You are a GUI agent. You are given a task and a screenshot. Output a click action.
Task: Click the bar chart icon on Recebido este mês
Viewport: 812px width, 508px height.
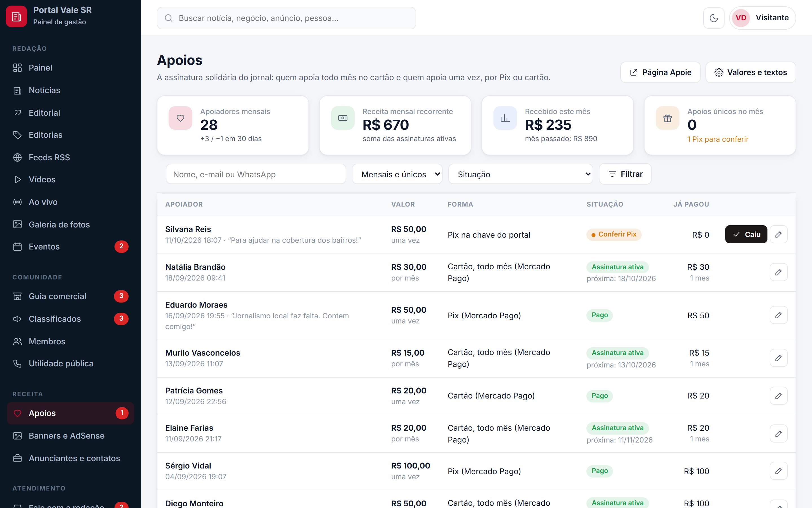click(505, 118)
